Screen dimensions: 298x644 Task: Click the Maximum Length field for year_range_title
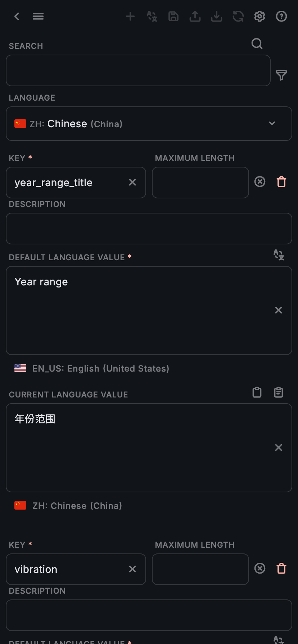coord(200,183)
